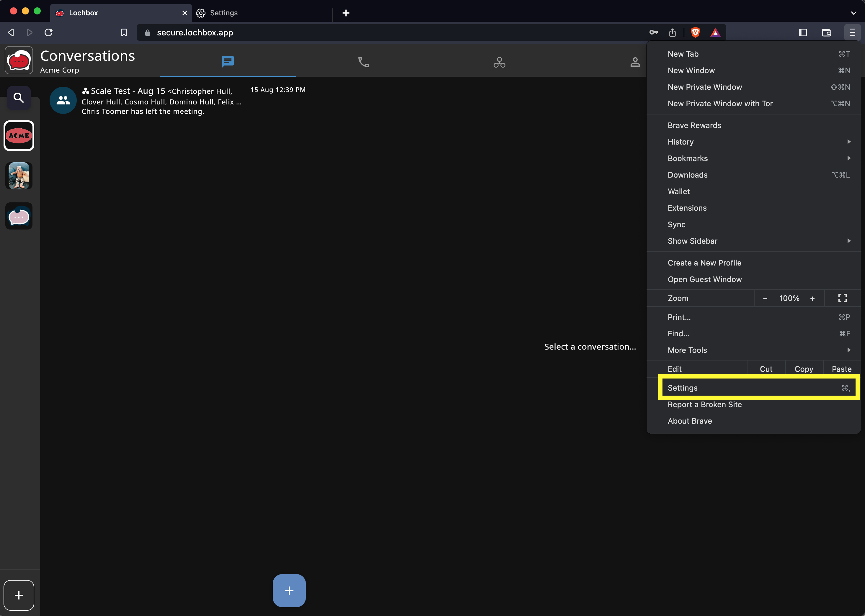
Task: Open the Conversations chat tab icon
Action: (x=228, y=61)
